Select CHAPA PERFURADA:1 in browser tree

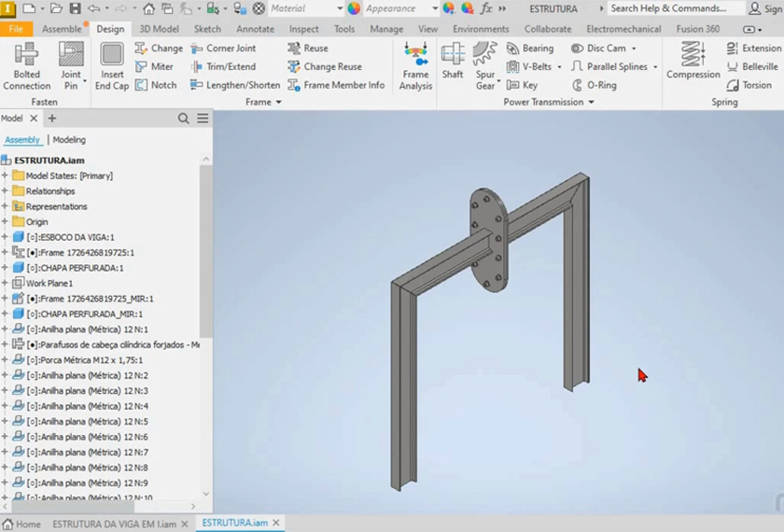[x=75, y=268]
